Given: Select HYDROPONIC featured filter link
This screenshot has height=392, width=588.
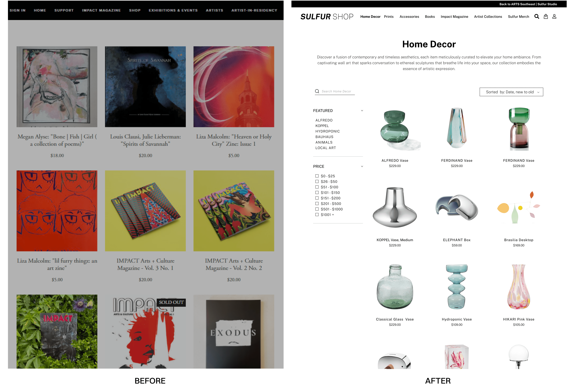Looking at the screenshot, I should (x=327, y=131).
